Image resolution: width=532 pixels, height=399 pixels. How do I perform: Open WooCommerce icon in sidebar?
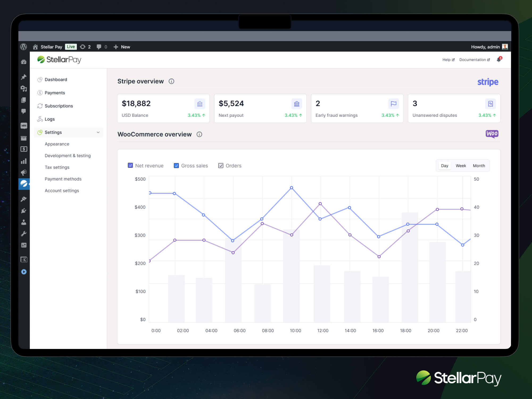coord(24,126)
